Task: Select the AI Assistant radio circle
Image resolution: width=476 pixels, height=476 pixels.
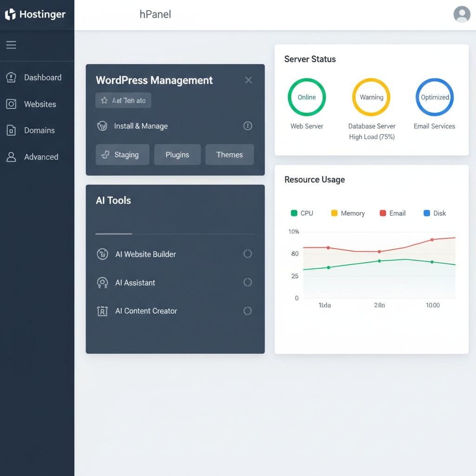Action: tap(248, 282)
